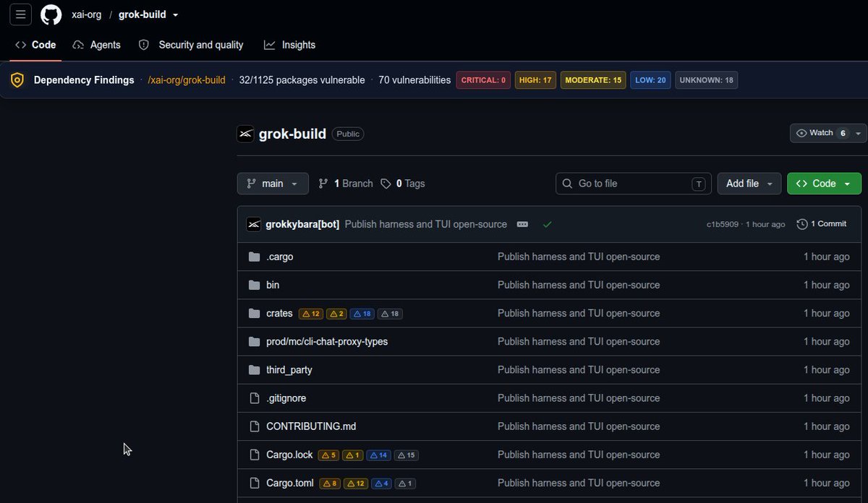This screenshot has height=503, width=868.
Task: Open the xai-org organization link
Action: pos(86,14)
